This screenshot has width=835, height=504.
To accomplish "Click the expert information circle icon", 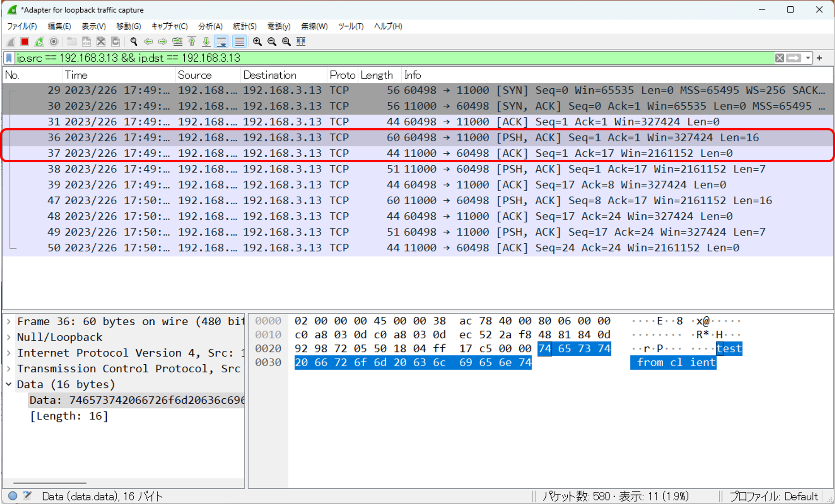I will (x=13, y=495).
